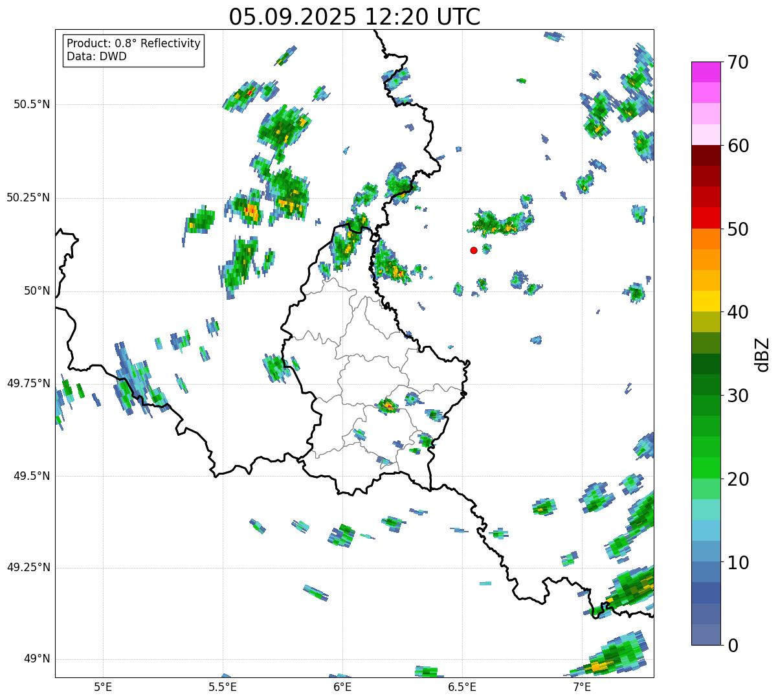
Task: Click the 49.5°N latitude label
Action: 31,476
